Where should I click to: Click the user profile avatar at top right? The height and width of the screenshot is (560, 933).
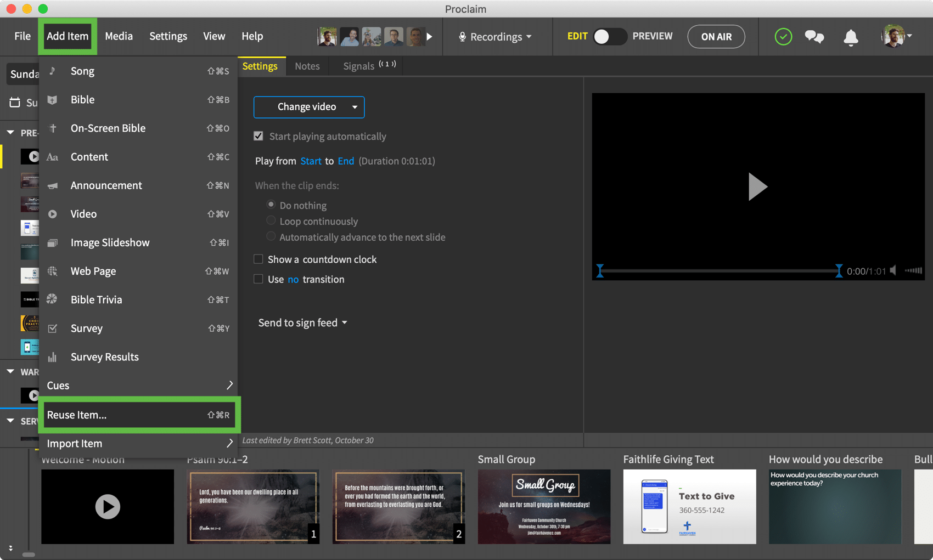(893, 36)
